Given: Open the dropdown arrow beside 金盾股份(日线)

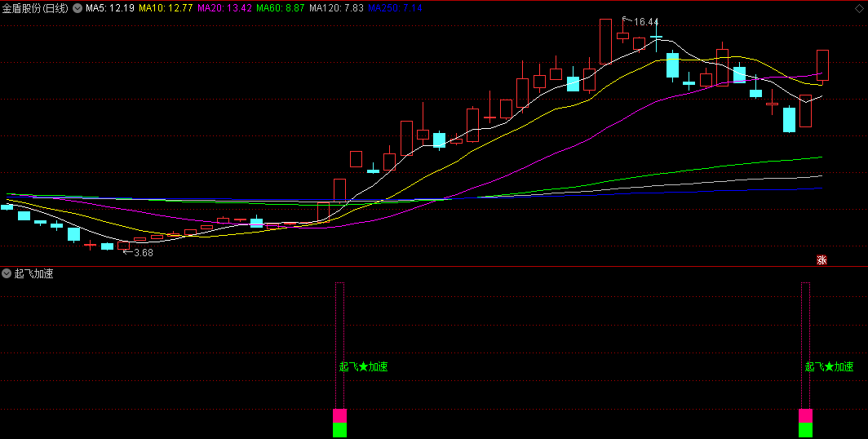Looking at the screenshot, I should click(x=77, y=8).
